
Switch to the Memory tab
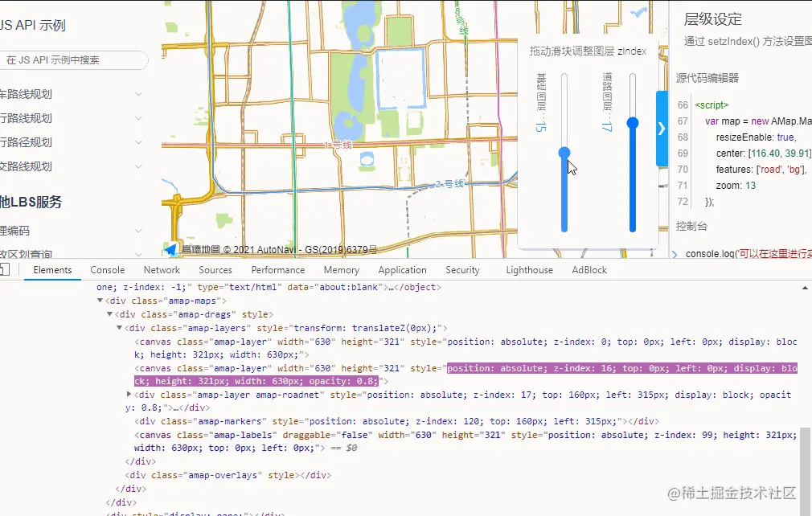341,269
